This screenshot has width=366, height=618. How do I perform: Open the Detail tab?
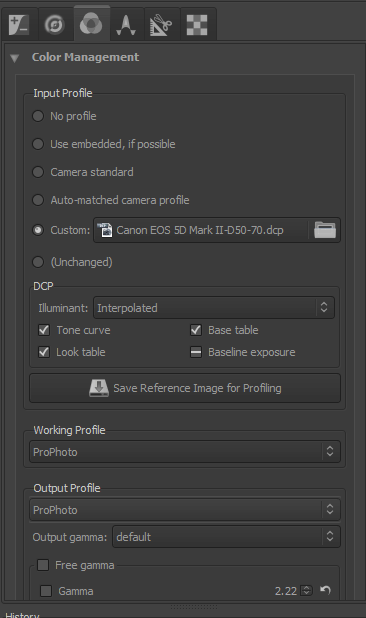pyautogui.click(x=54, y=25)
